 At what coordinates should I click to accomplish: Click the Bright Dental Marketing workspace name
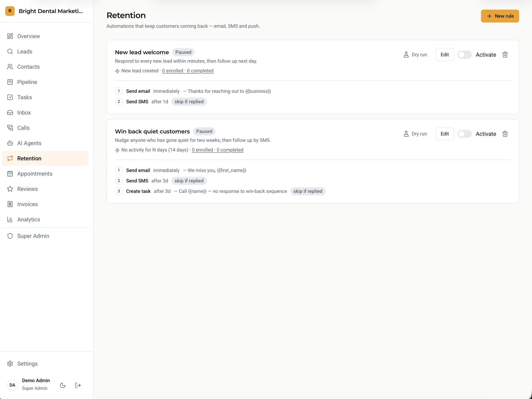51,11
